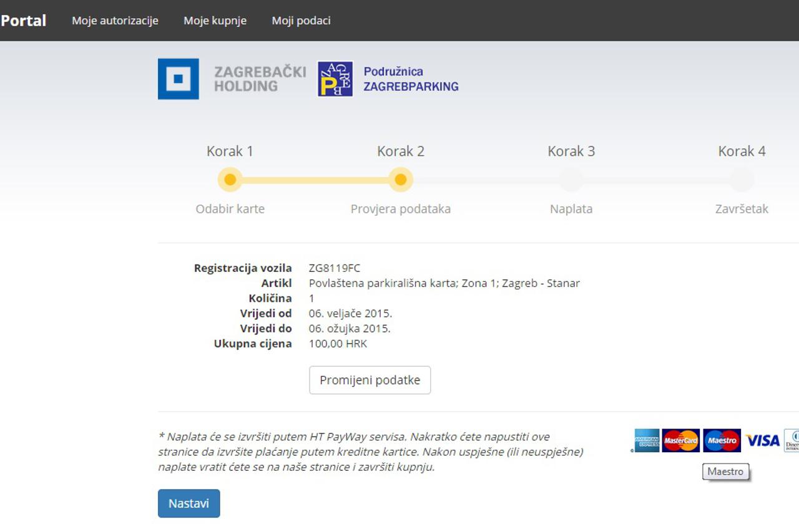Click the Maestro tooltip label

click(725, 472)
